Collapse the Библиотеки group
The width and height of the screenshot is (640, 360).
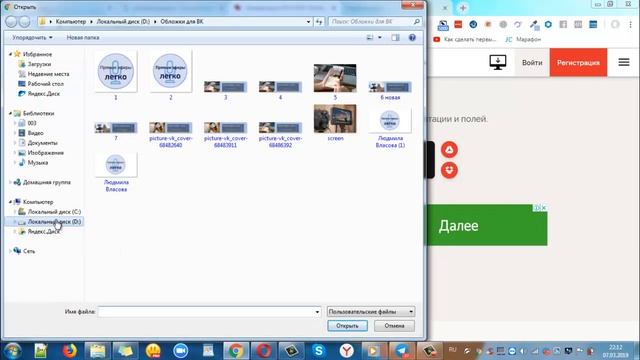(10, 113)
